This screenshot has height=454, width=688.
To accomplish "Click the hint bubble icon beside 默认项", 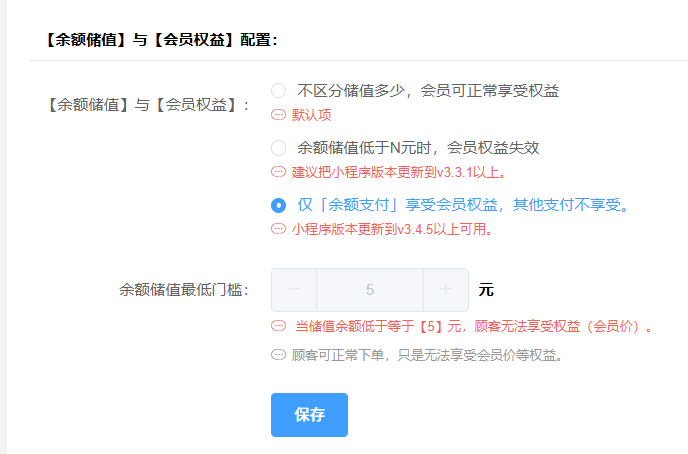I will [278, 115].
